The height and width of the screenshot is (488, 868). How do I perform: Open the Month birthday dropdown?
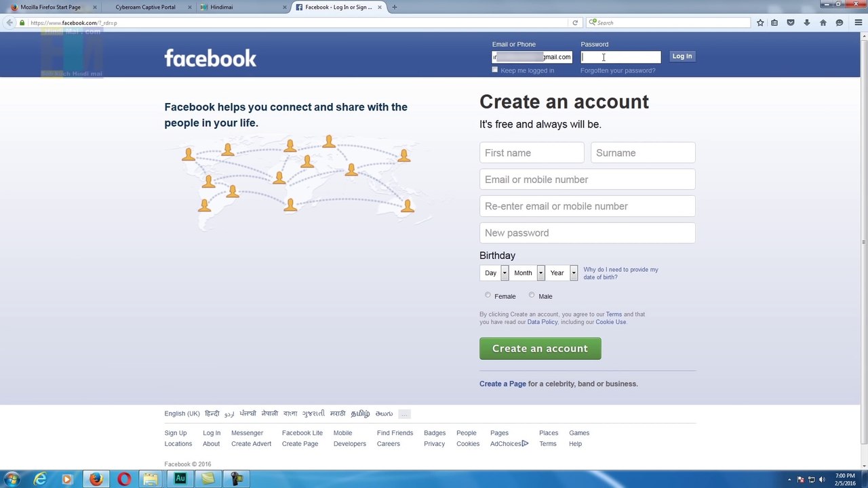point(528,272)
